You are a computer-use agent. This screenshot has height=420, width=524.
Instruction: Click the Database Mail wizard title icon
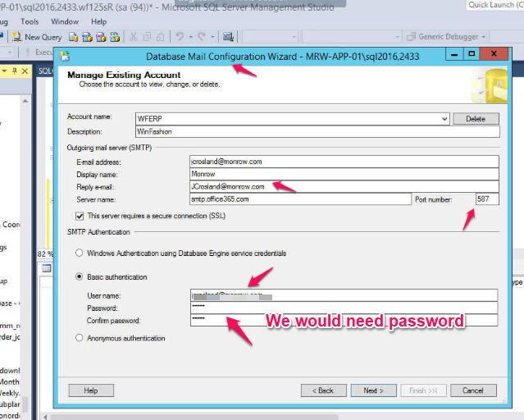65,56
